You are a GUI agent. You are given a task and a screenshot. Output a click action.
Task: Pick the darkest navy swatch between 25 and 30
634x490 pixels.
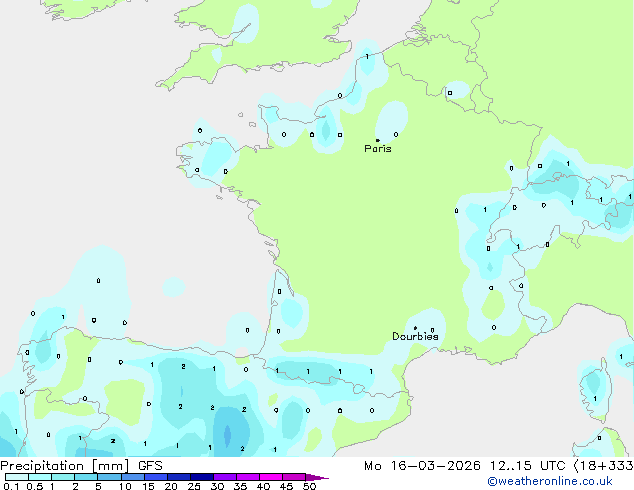202,477
